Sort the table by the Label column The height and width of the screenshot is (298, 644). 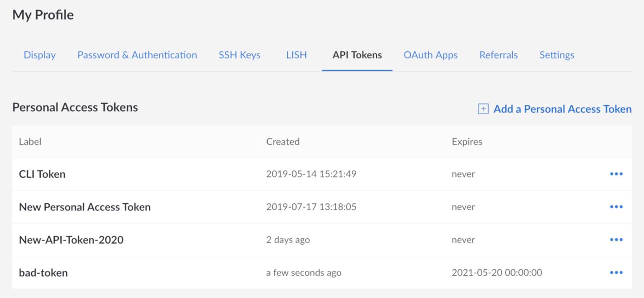click(x=30, y=141)
